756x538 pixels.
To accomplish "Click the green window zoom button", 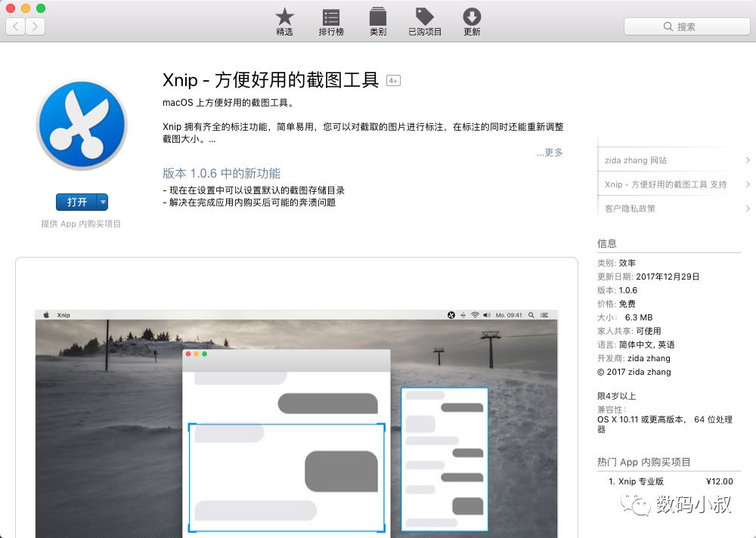I will coord(41,8).
